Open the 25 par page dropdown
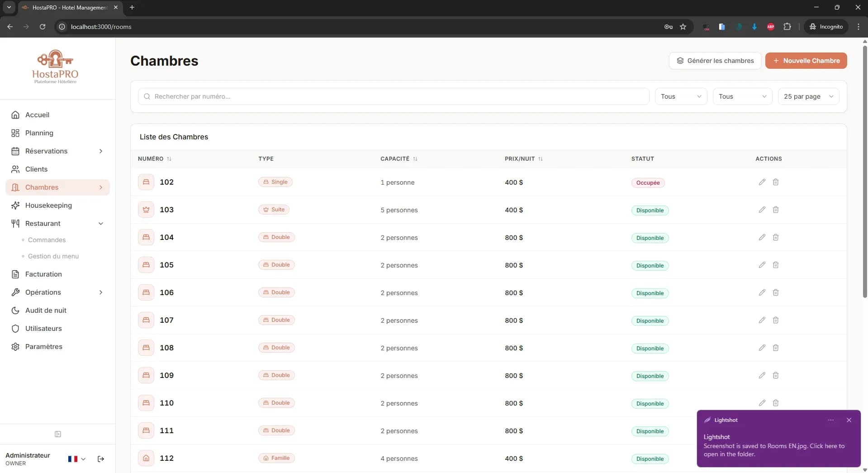The height and width of the screenshot is (473, 868). tap(808, 96)
